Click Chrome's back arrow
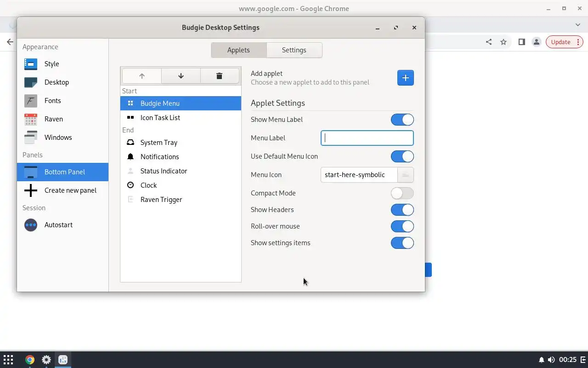The image size is (588, 368). tap(10, 42)
